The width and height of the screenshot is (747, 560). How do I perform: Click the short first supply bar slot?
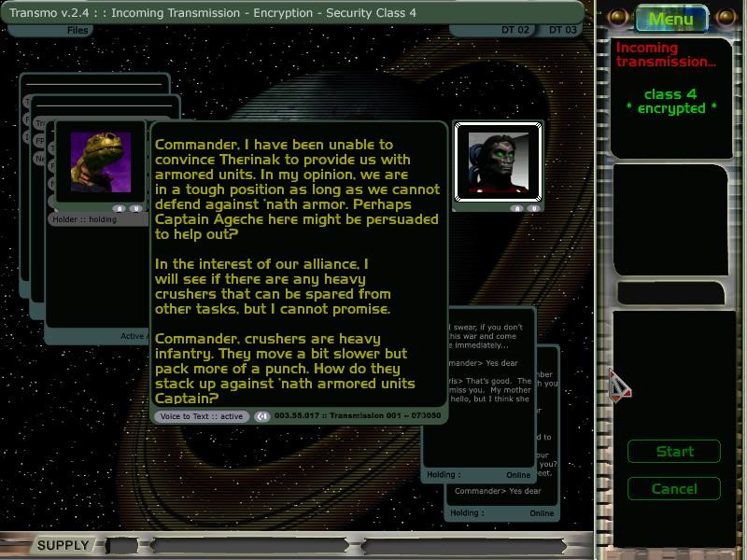(x=121, y=545)
